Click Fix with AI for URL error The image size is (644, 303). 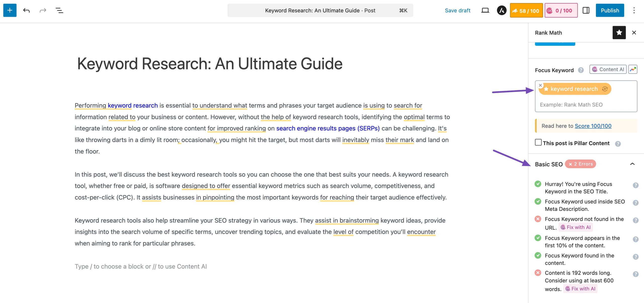tap(576, 227)
